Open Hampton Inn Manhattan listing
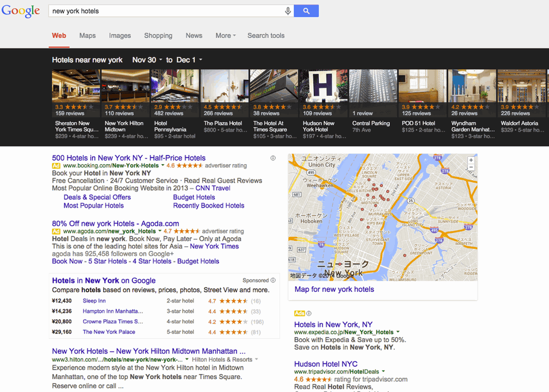Screen dimensions: 549x392 (x=113, y=311)
